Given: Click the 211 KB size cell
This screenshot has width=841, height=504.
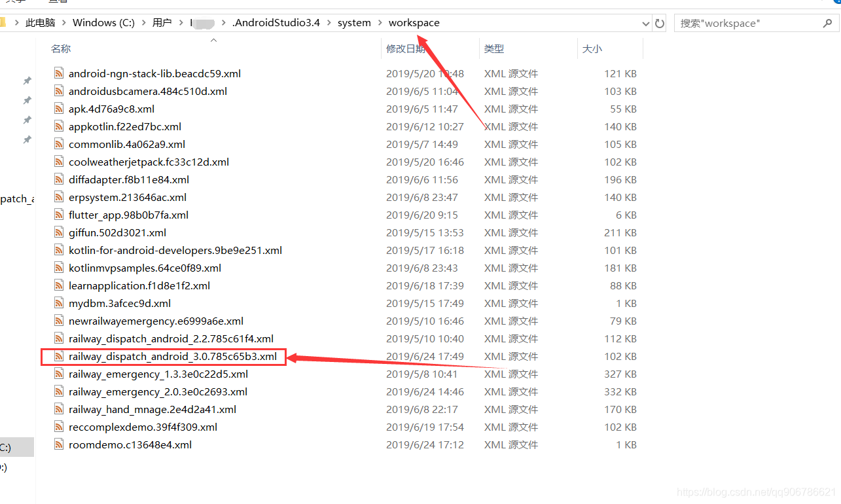Looking at the screenshot, I should pyautogui.click(x=620, y=232).
